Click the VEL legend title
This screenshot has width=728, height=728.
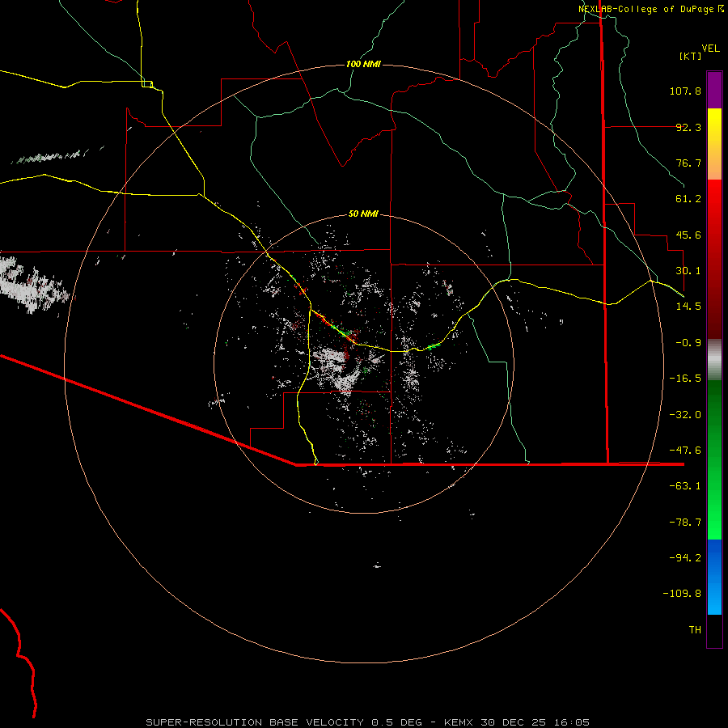[710, 49]
